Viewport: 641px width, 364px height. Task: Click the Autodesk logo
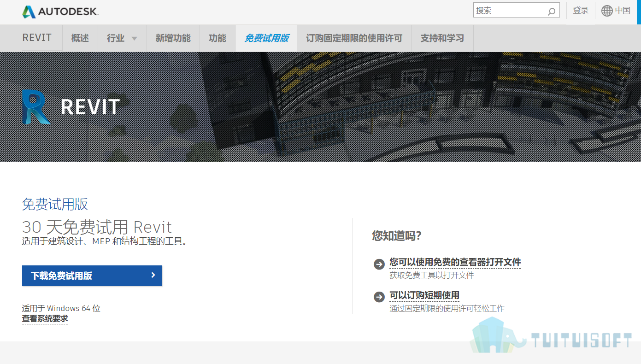pyautogui.click(x=60, y=12)
